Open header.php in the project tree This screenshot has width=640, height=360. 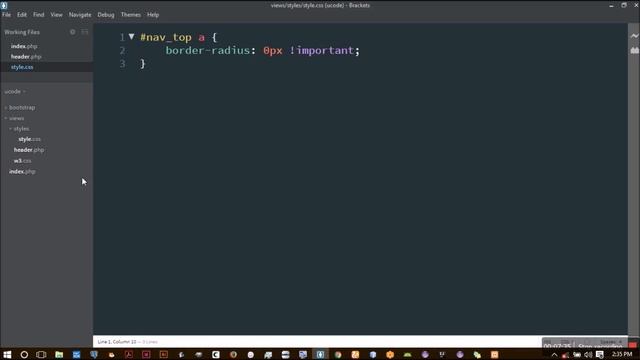pos(29,150)
